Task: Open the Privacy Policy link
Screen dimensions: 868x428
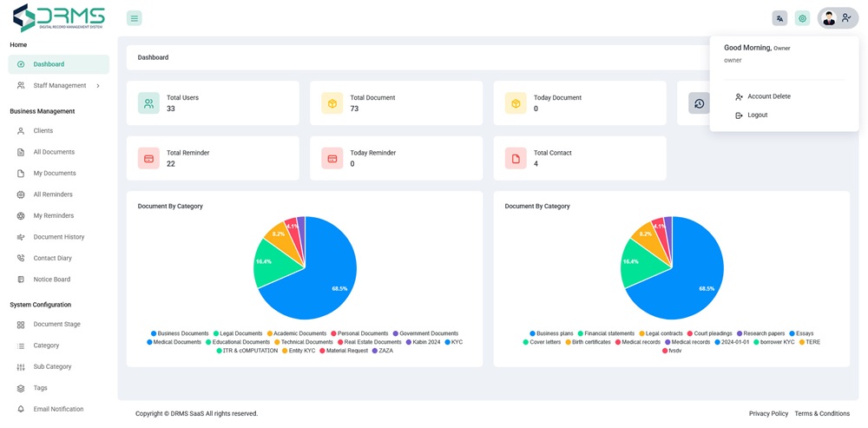Action: click(768, 413)
